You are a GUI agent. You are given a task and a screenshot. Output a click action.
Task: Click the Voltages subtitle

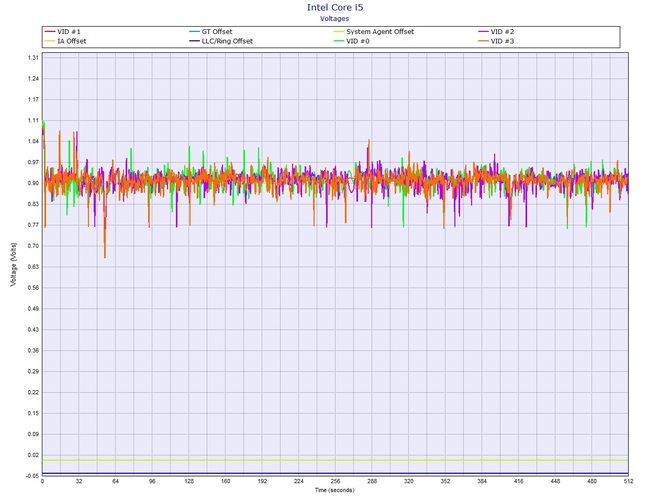[335, 18]
